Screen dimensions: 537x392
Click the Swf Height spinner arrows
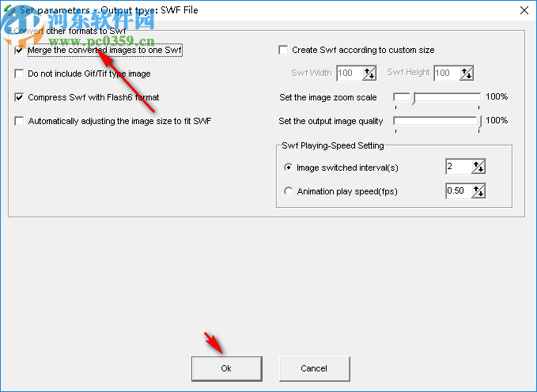(467, 73)
